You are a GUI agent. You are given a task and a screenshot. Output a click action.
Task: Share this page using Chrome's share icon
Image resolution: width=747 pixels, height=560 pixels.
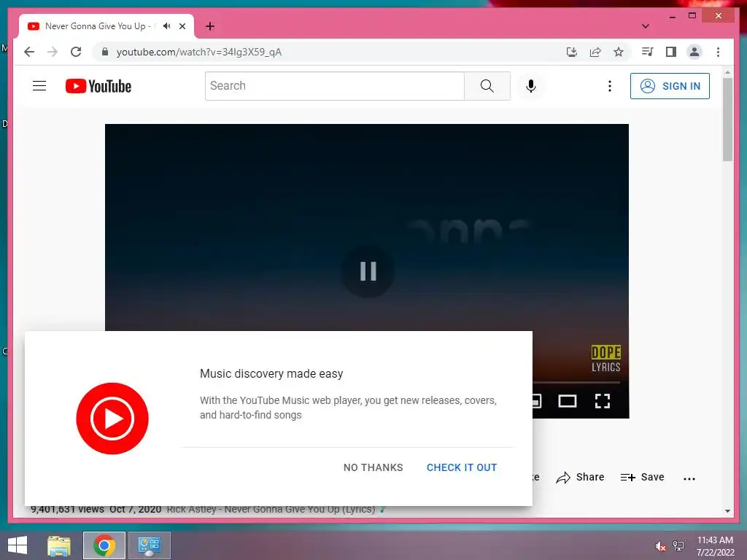(595, 52)
